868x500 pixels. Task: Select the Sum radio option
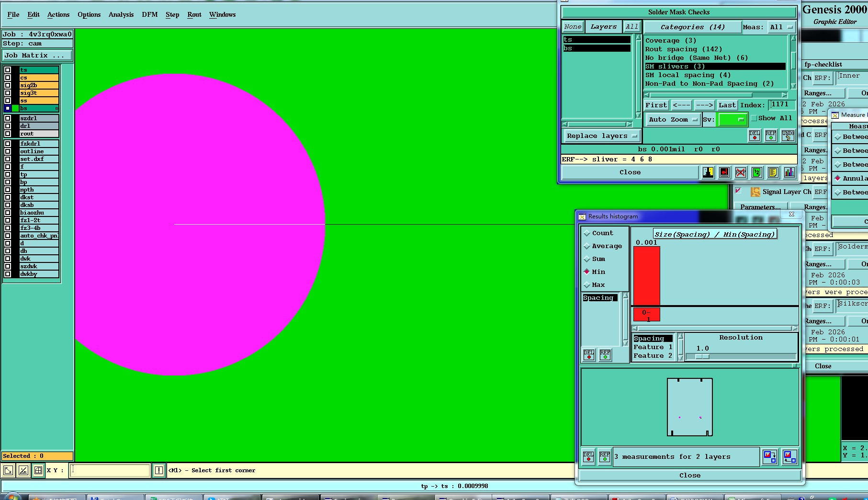click(x=587, y=259)
